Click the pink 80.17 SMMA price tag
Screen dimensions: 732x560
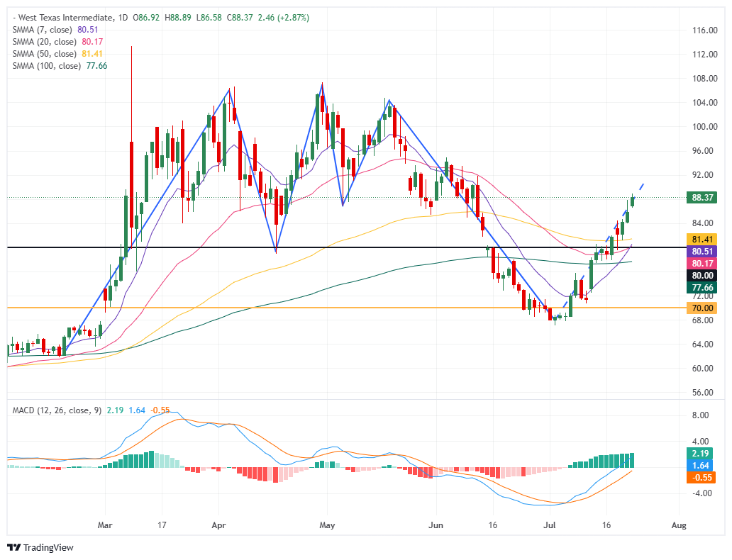(x=701, y=264)
